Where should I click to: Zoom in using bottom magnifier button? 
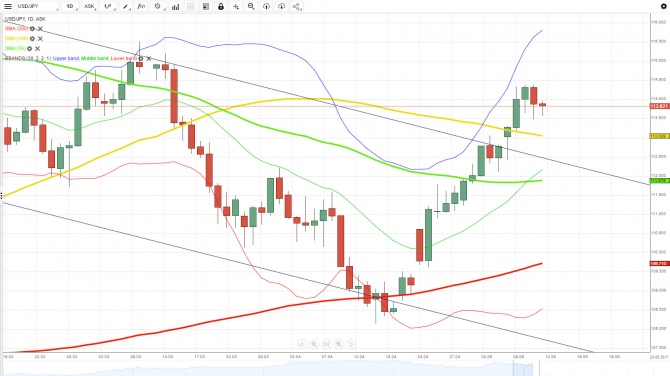click(x=339, y=344)
